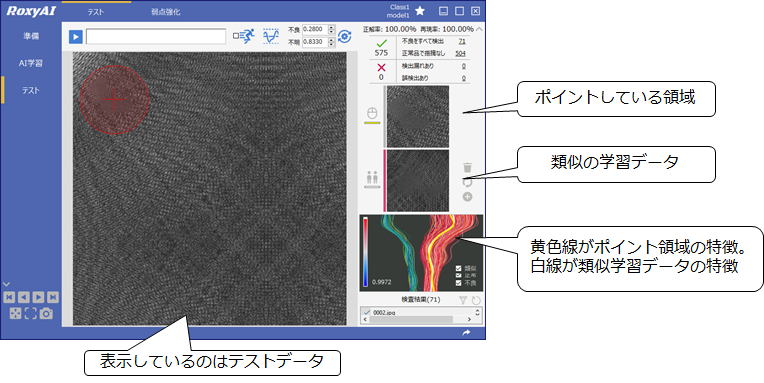Click the star favorite icon in title bar
Viewport: 764px width, 383px height.
point(420,11)
